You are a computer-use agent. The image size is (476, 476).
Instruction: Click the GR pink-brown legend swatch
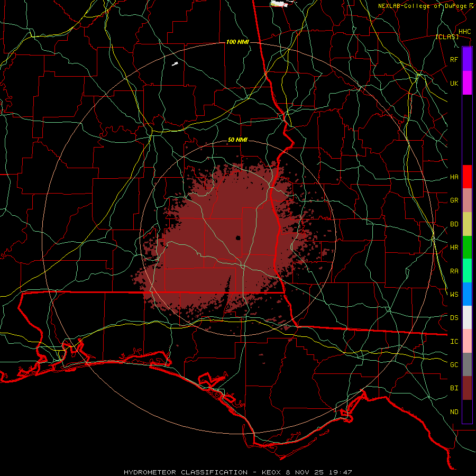[467, 200]
